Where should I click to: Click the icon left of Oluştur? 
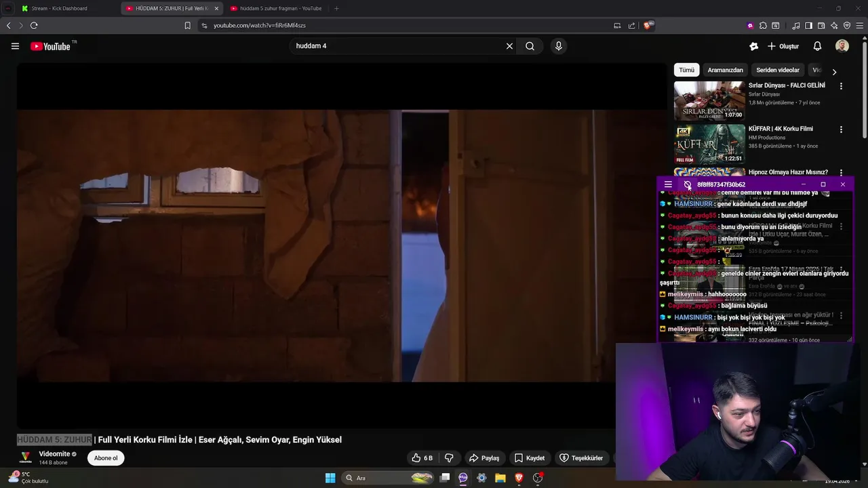point(753,46)
